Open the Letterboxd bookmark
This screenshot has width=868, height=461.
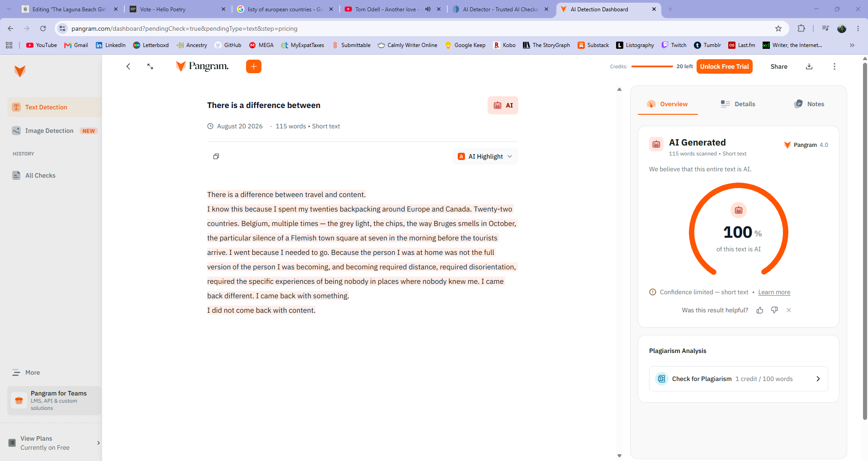click(x=151, y=45)
